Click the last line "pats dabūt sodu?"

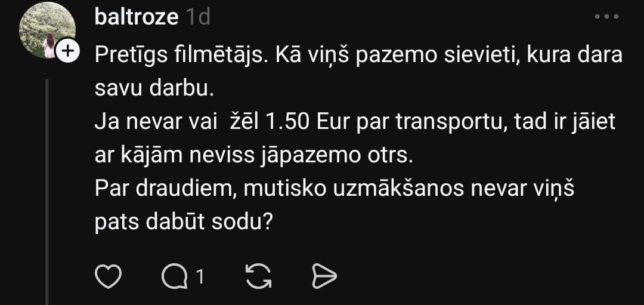[x=184, y=223]
